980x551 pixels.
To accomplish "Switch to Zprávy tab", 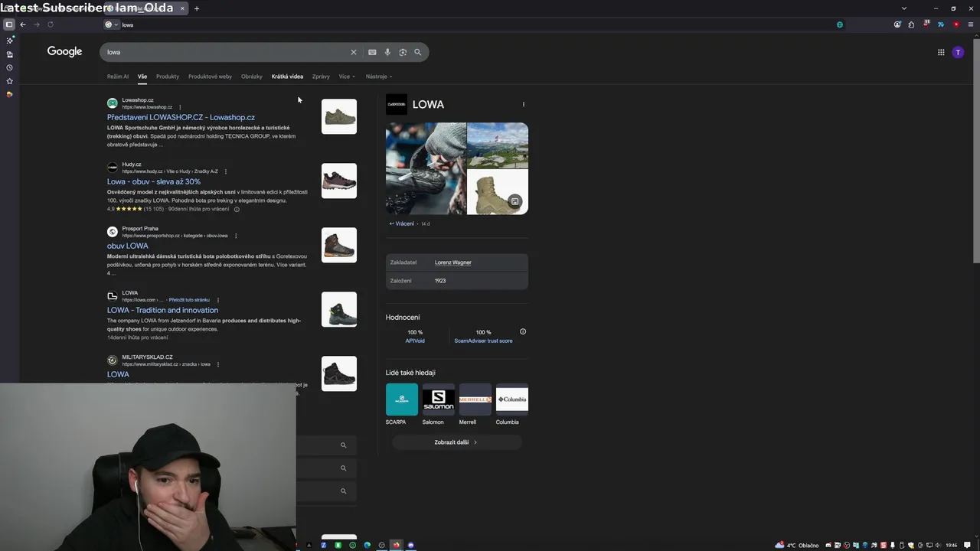I will [x=321, y=77].
